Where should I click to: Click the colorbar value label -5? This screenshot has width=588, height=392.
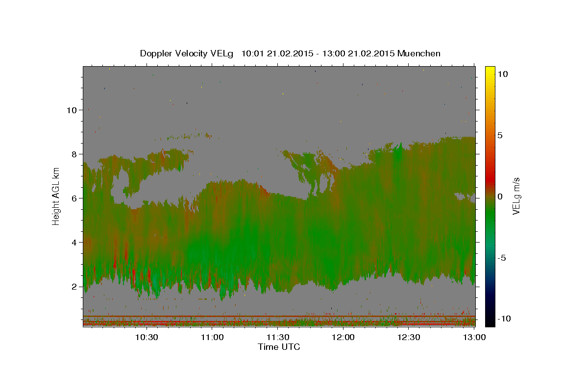point(502,258)
